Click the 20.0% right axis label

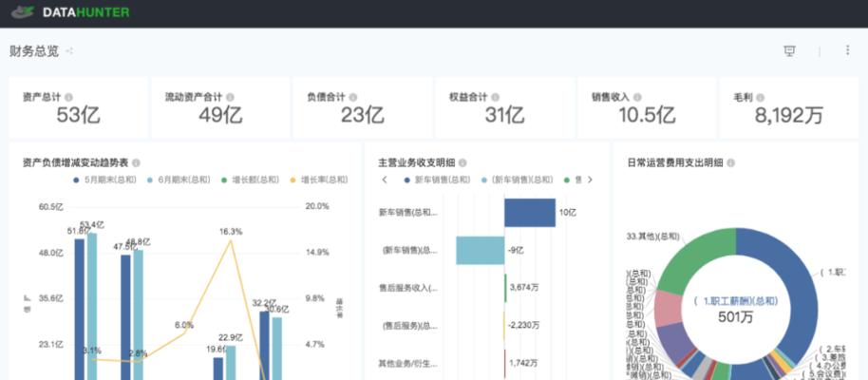(x=317, y=206)
